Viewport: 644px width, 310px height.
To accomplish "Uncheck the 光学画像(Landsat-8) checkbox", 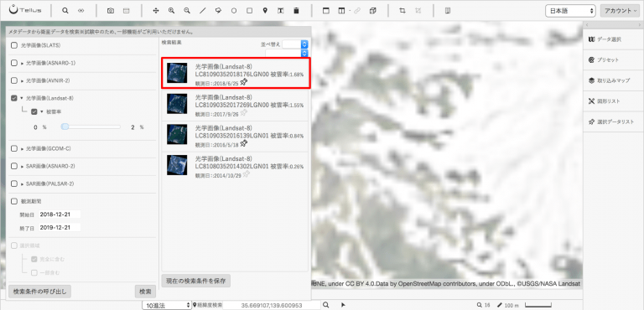I will coord(14,98).
